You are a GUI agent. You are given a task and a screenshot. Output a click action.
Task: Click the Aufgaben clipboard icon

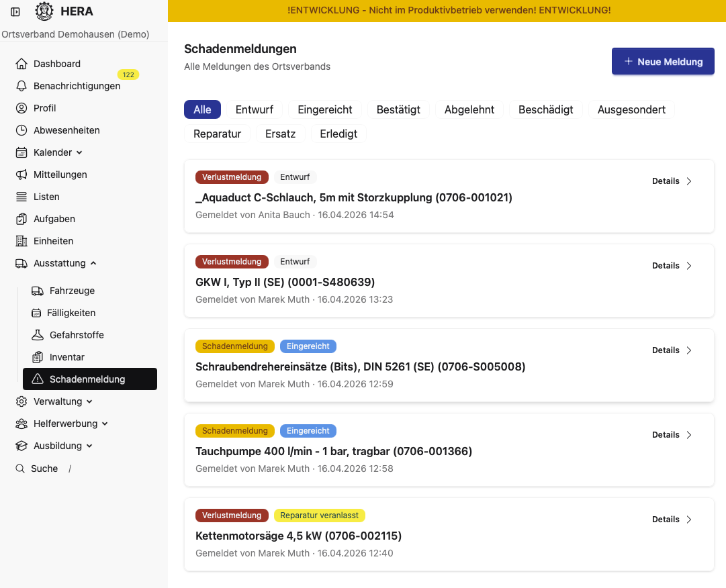(x=21, y=219)
